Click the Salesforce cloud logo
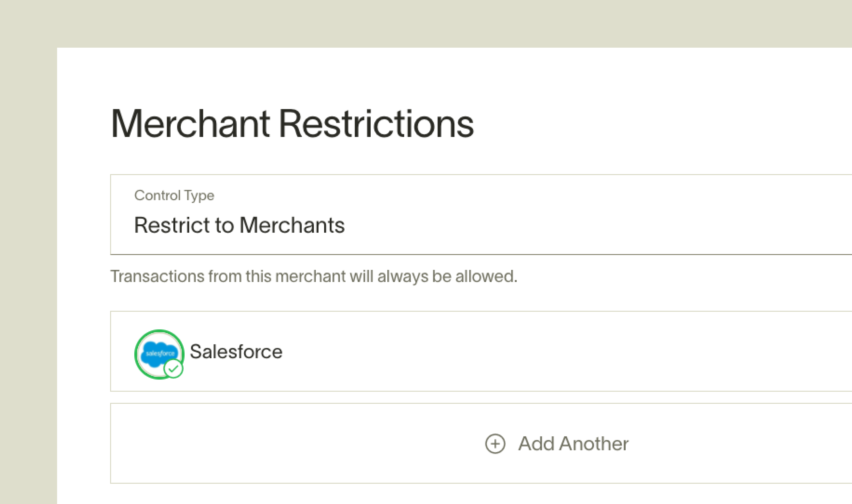852x504 pixels. coord(159,354)
